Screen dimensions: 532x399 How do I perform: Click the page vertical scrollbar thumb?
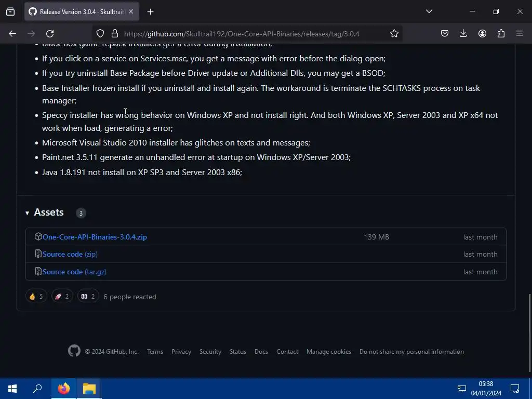click(530, 332)
